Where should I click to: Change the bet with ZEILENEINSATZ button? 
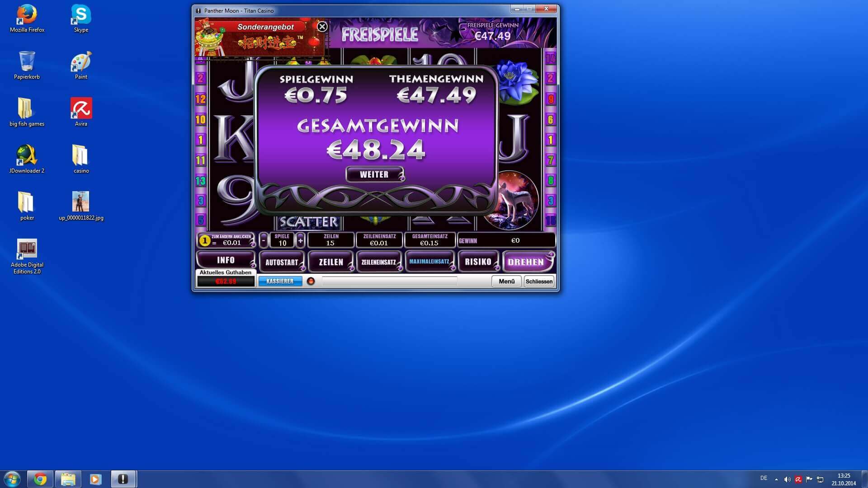[x=379, y=262]
